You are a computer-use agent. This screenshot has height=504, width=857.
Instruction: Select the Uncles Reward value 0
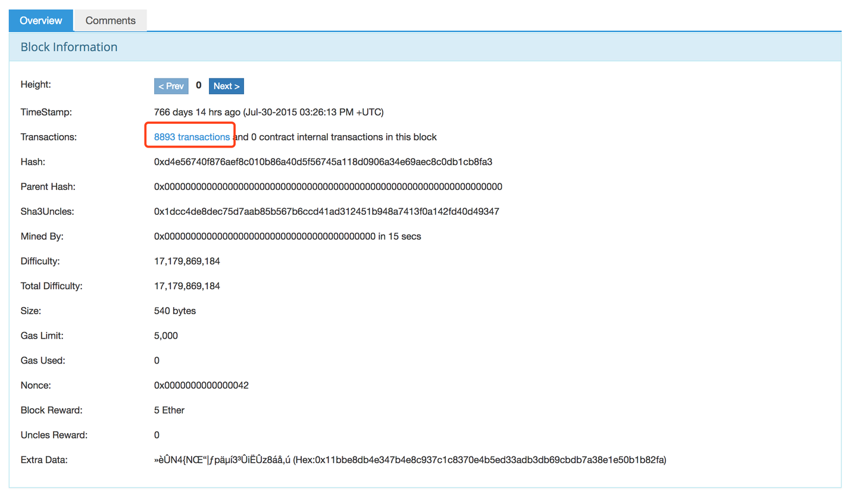(157, 435)
